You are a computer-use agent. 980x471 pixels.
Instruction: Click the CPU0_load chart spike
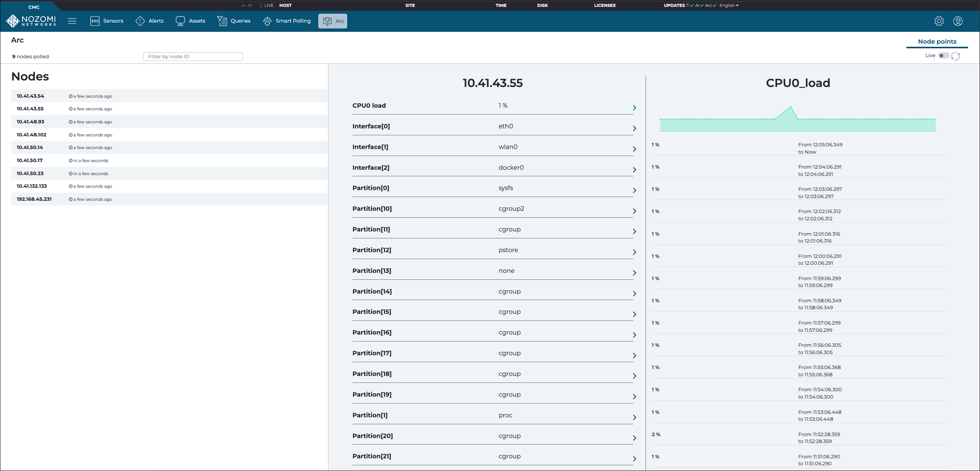point(790,107)
